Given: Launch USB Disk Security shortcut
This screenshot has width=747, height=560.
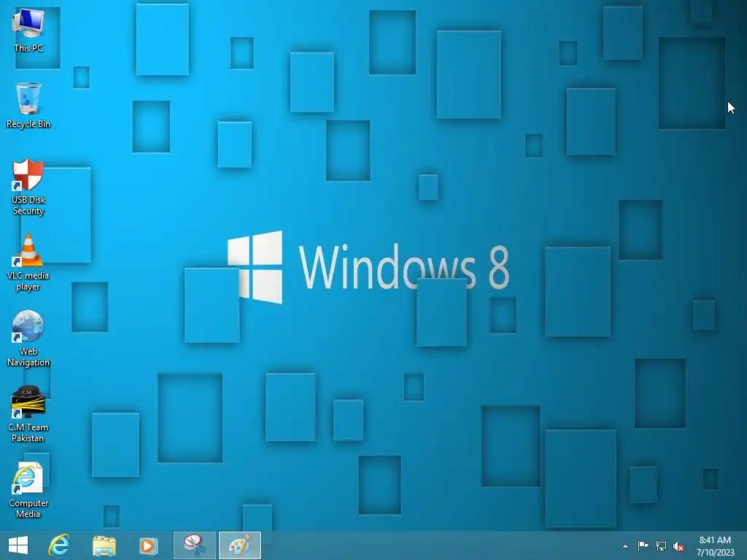Looking at the screenshot, I should (28, 187).
